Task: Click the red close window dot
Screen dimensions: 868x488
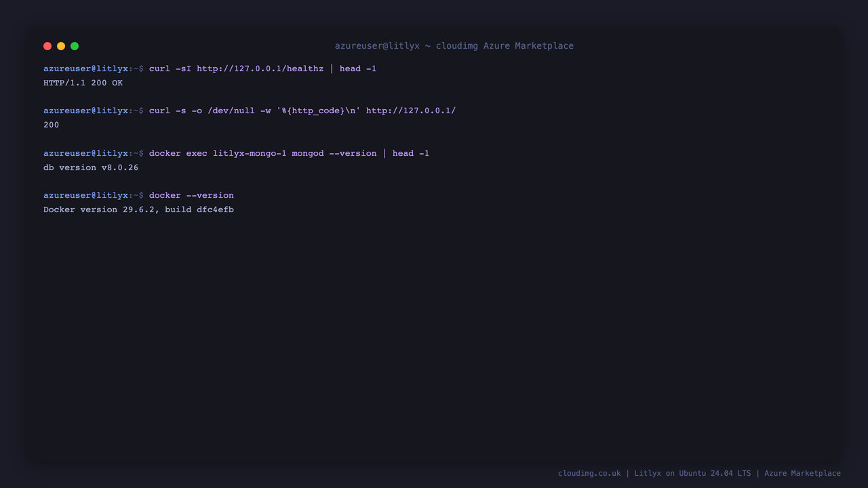Action: (x=47, y=46)
